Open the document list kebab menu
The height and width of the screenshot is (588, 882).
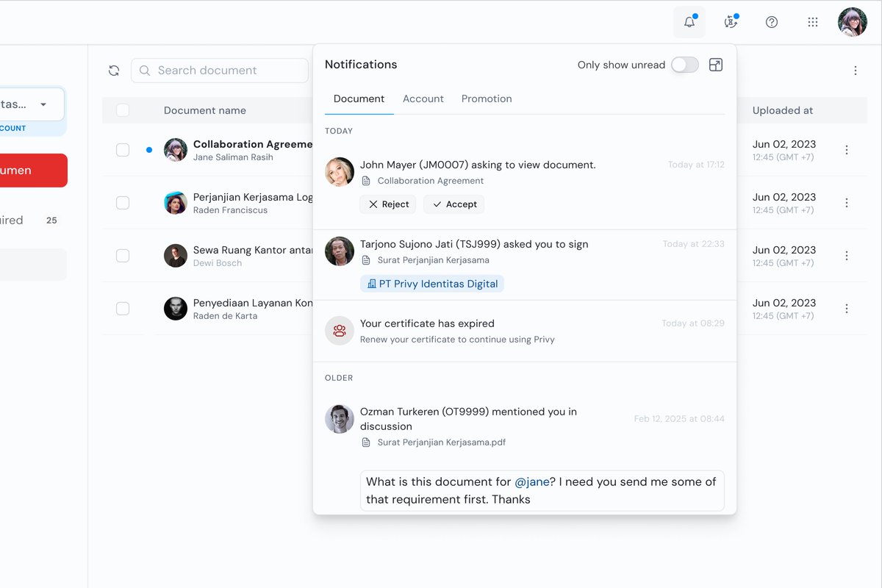coord(856,71)
